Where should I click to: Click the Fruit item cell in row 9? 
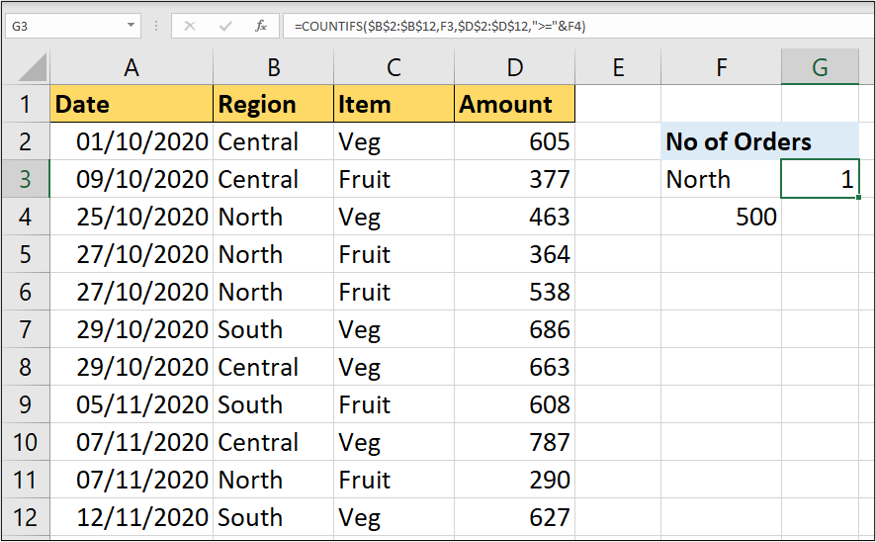[394, 405]
